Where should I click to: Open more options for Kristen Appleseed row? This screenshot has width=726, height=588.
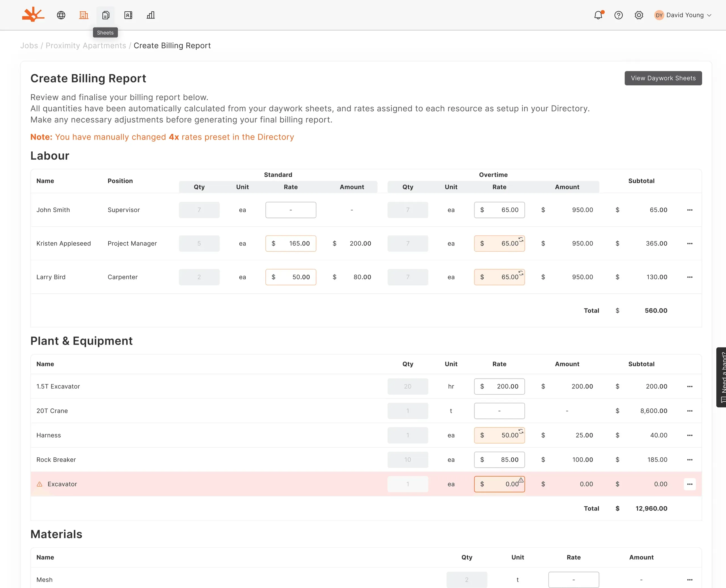[690, 244]
